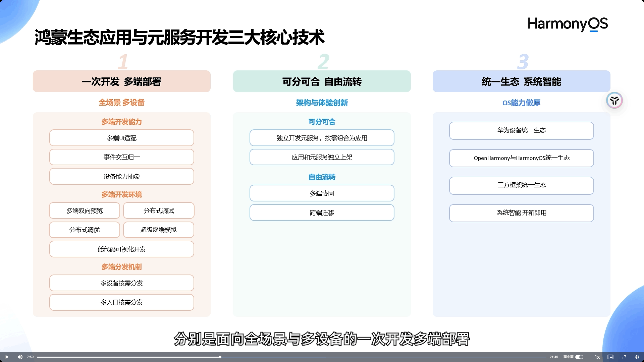Click the 华为设备统一生态 box
Viewport: 644px width, 362px height.
(x=521, y=130)
